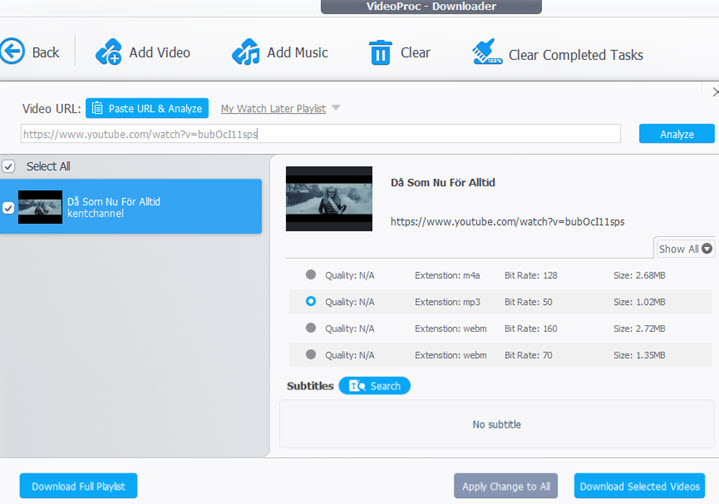
Task: Toggle the Select All checkbox
Action: pyautogui.click(x=8, y=166)
